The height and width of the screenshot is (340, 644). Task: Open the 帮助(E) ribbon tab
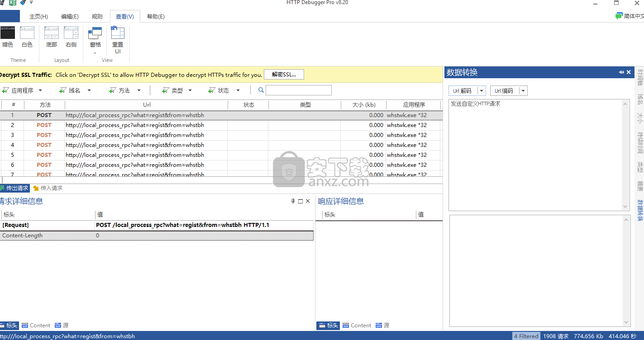coord(156,17)
